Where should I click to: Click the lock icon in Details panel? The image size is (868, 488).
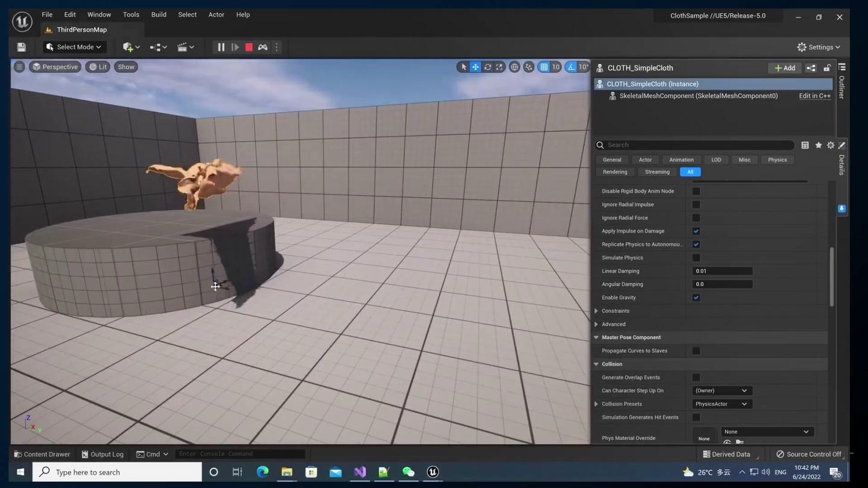click(x=827, y=68)
